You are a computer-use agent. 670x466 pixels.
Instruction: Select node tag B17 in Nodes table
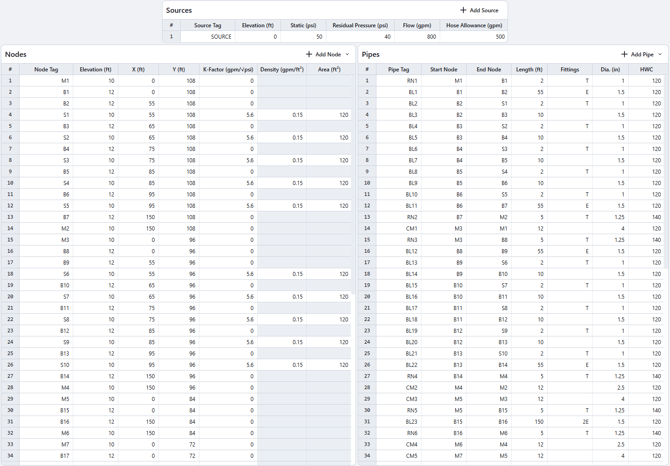point(46,456)
